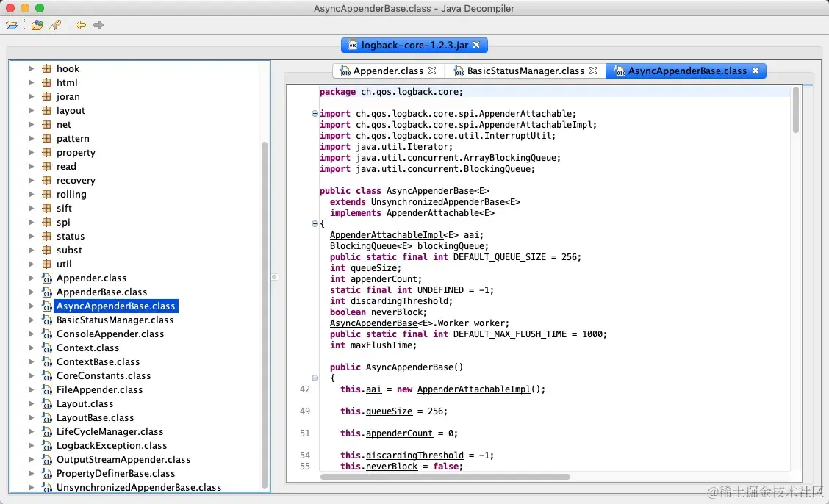
Task: Select the logback-core-1.2.3.jar tab
Action: (x=414, y=45)
